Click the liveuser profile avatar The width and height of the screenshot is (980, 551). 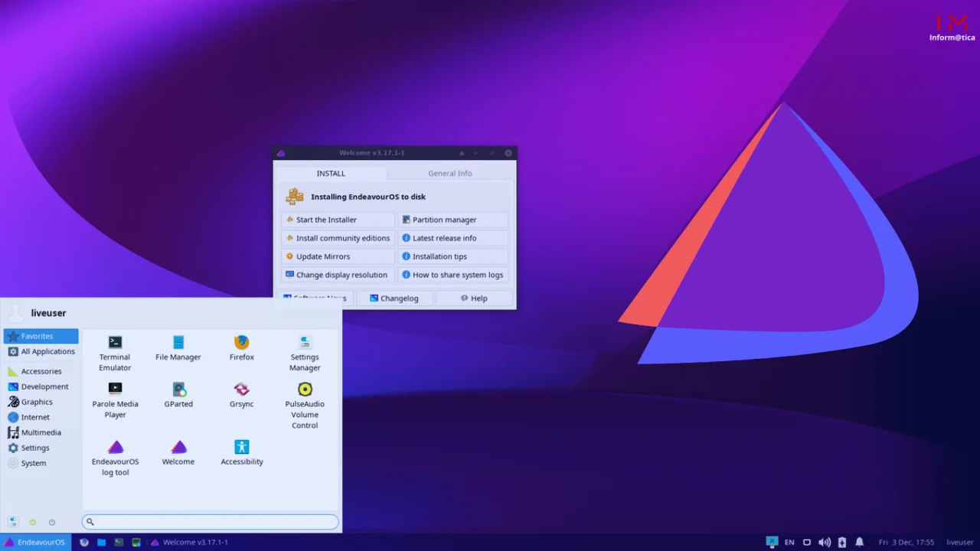[15, 312]
